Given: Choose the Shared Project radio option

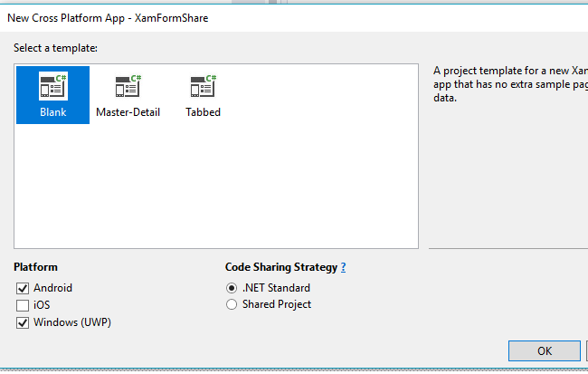Looking at the screenshot, I should tap(232, 305).
